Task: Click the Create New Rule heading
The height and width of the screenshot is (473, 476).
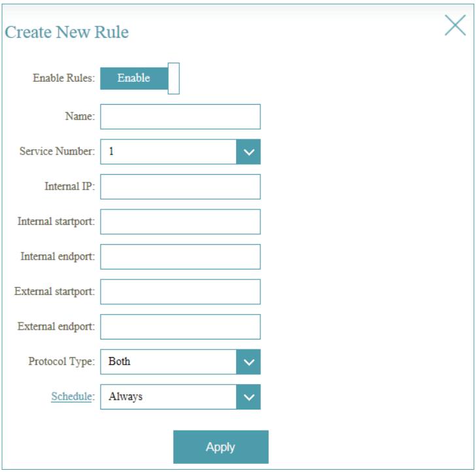Action: pyautogui.click(x=67, y=32)
